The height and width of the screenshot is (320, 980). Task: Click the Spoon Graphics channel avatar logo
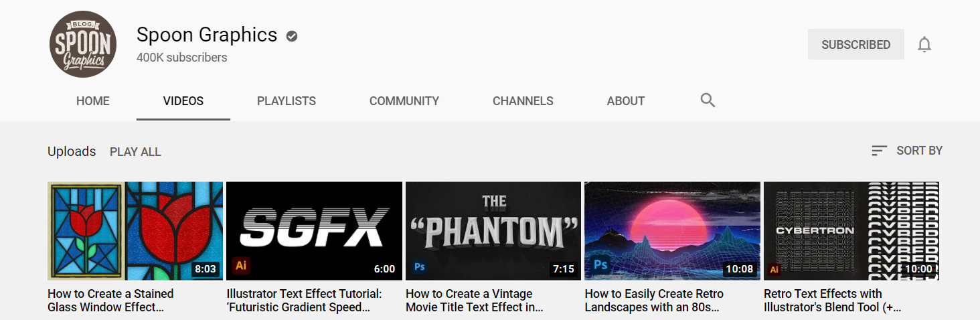(83, 44)
